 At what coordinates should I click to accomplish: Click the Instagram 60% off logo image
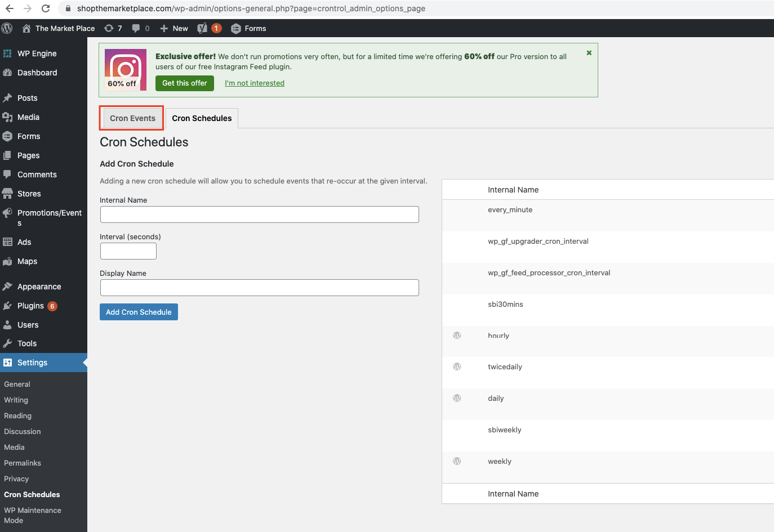coord(125,70)
